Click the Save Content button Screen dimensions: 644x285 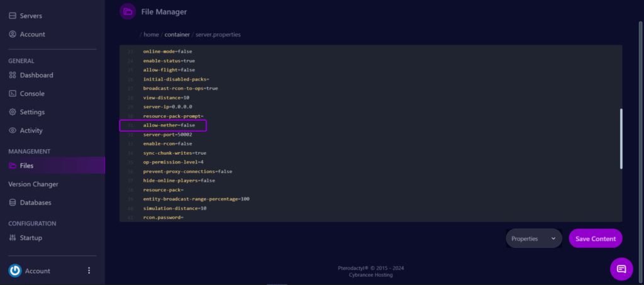point(596,238)
